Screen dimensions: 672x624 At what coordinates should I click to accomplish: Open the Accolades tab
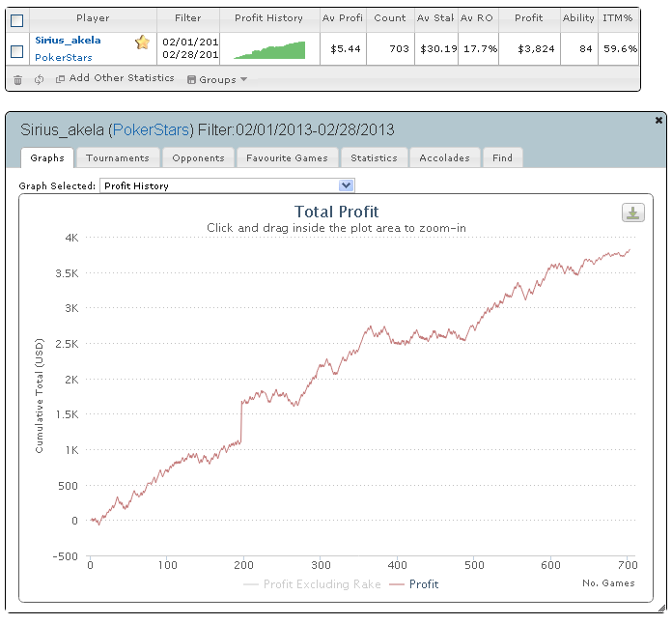tap(444, 157)
